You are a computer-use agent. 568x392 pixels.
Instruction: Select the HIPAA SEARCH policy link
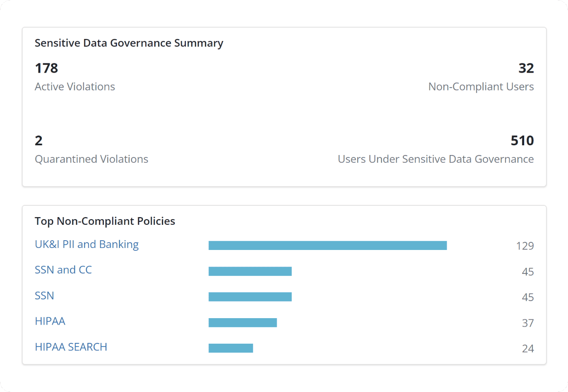click(x=71, y=347)
